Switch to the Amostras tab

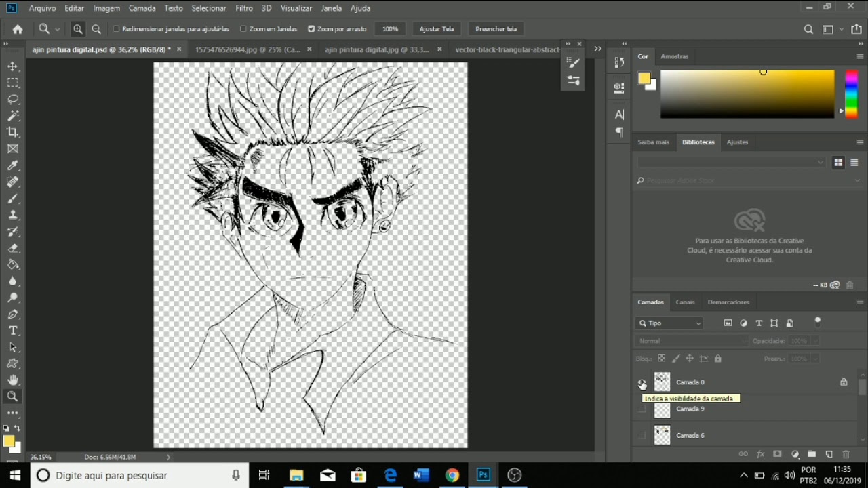click(x=674, y=56)
